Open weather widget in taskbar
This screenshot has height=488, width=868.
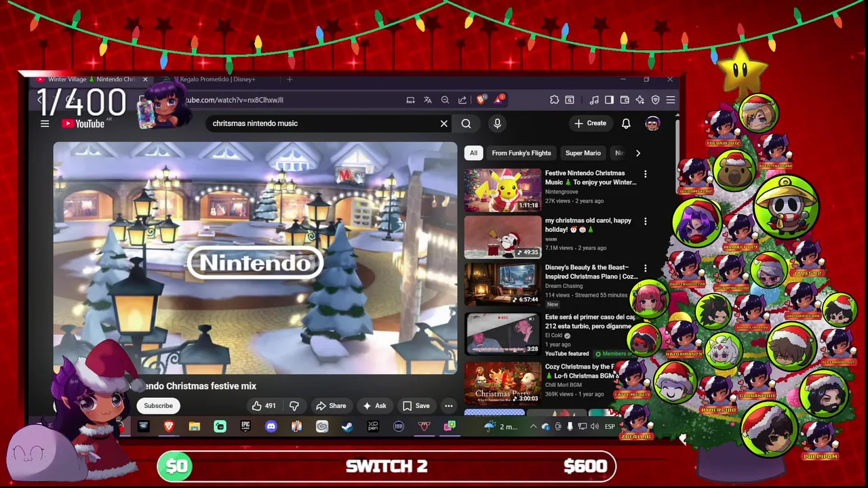point(500,426)
